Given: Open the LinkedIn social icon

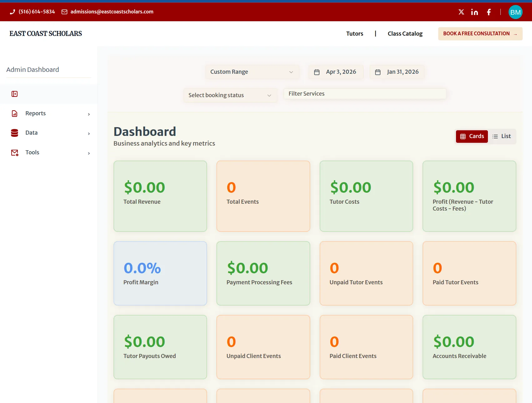Looking at the screenshot, I should pyautogui.click(x=474, y=12).
